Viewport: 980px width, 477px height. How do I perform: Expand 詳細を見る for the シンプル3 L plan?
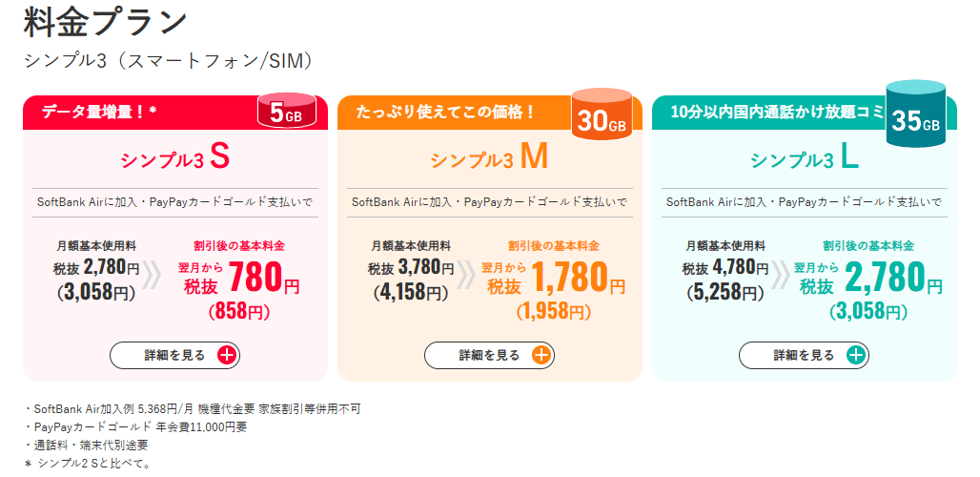point(804,356)
